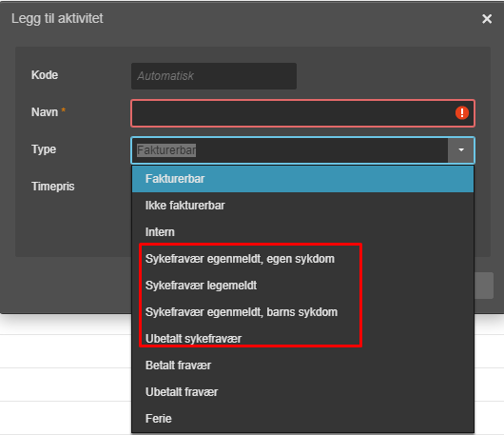Choose Ikke fakturerbar option
This screenshot has height=435, width=504.
coord(302,206)
